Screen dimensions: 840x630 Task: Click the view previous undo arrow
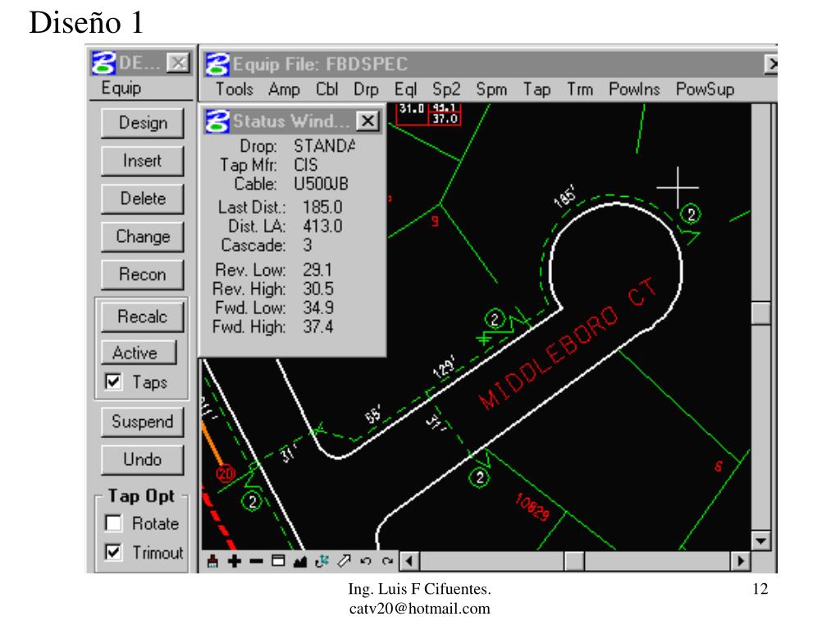[366, 561]
